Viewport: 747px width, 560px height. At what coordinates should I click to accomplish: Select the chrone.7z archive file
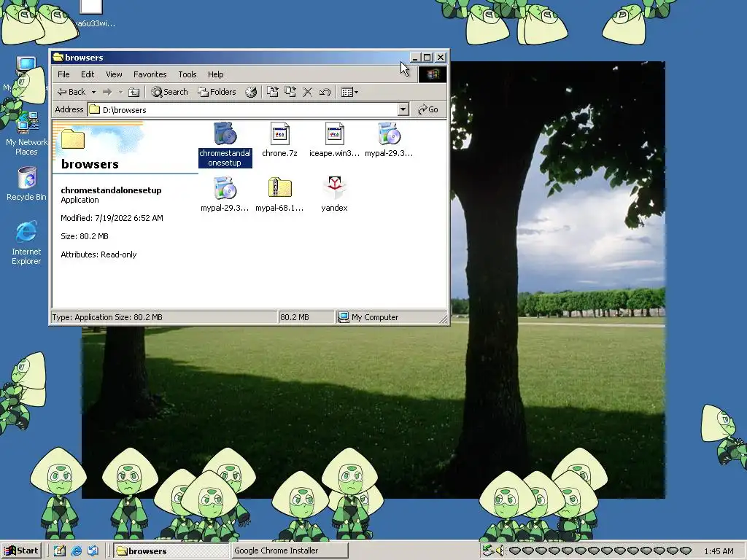click(279, 139)
